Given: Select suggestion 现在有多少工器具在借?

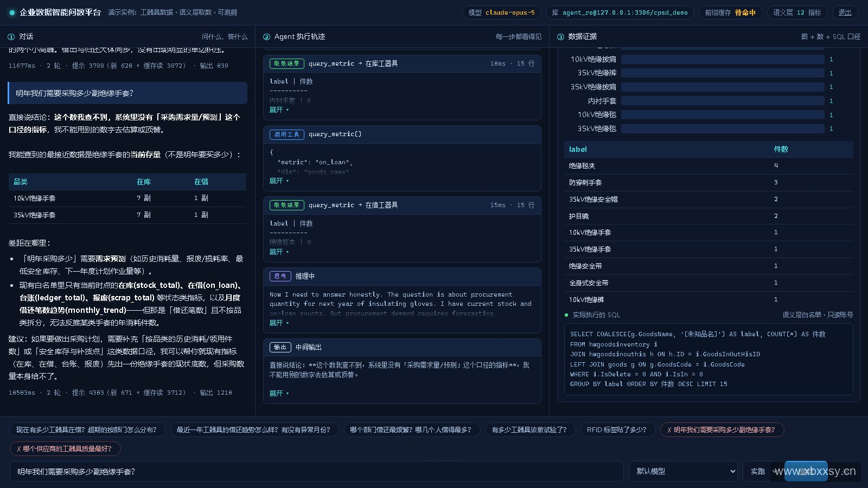Looking at the screenshot, I should pyautogui.click(x=87, y=430).
